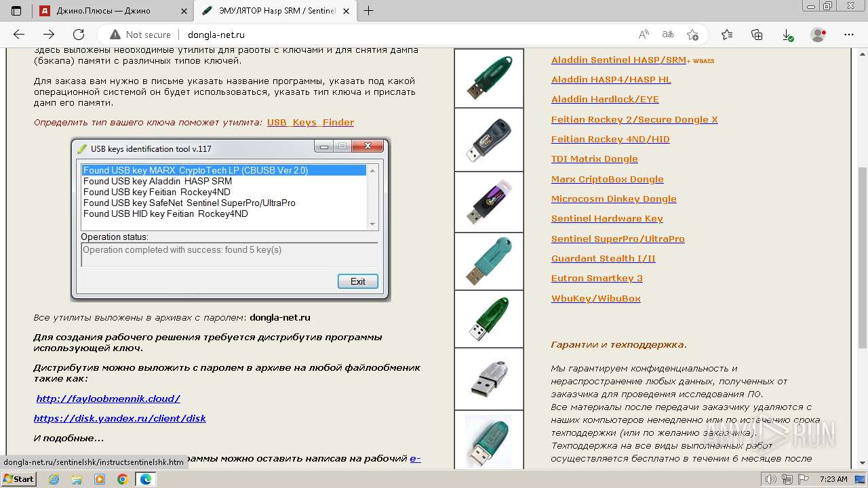The width and height of the screenshot is (868, 488).
Task: Open Guardant Stealth I/II link
Action: (x=604, y=258)
